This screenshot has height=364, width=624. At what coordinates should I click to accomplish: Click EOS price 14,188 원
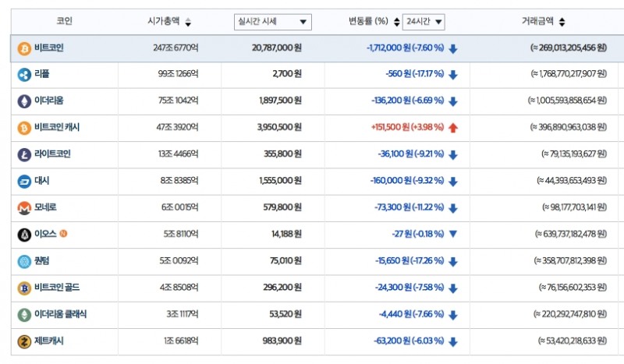tap(286, 234)
